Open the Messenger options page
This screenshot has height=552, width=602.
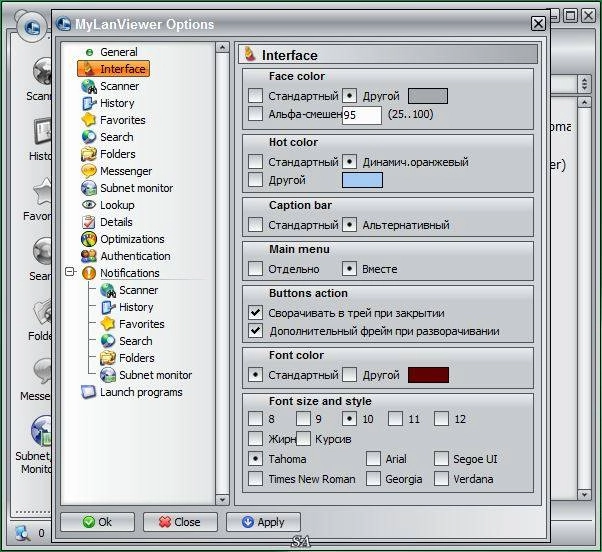(126, 171)
